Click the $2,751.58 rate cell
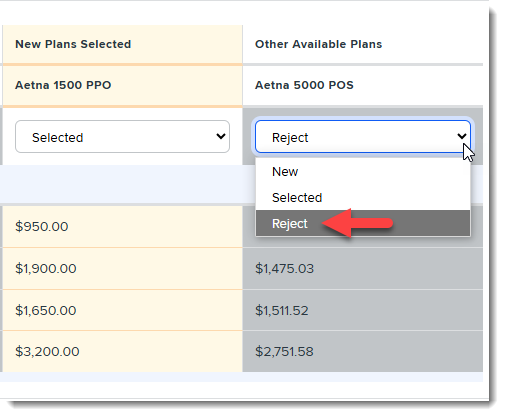 (x=363, y=351)
